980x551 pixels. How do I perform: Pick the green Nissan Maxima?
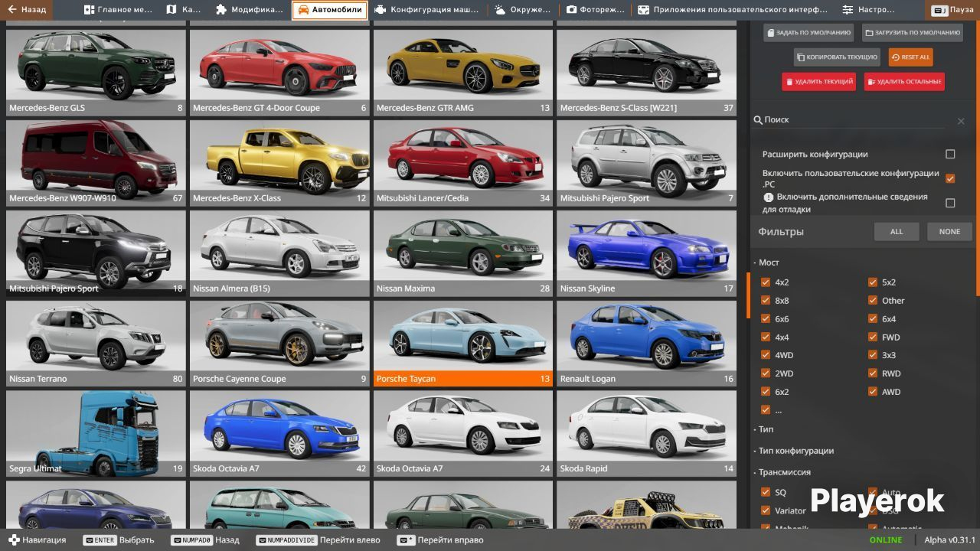pos(463,253)
